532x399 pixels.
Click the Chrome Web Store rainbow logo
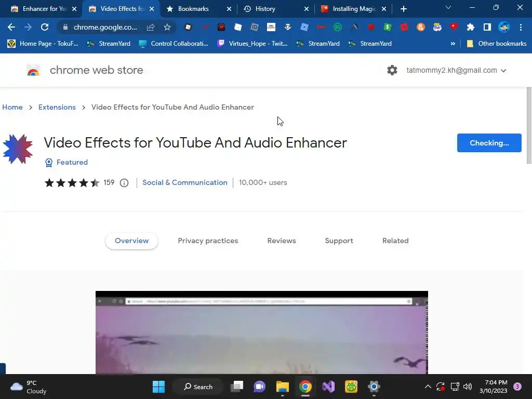coord(33,70)
